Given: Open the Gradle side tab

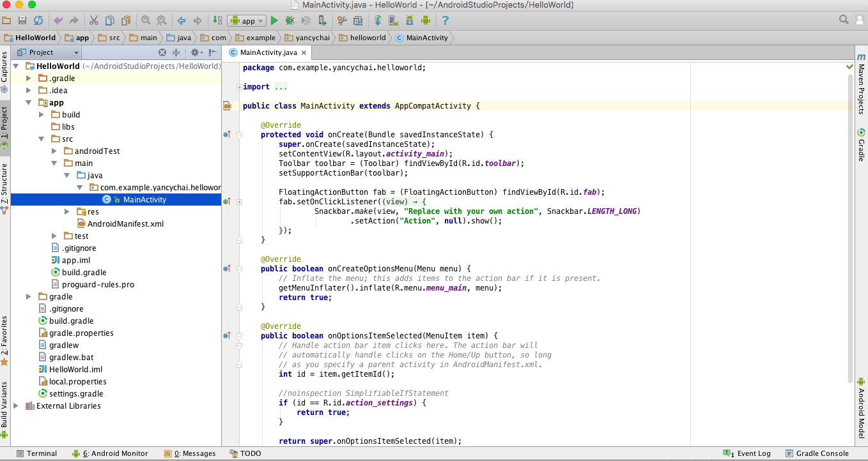Looking at the screenshot, I should pos(861,145).
